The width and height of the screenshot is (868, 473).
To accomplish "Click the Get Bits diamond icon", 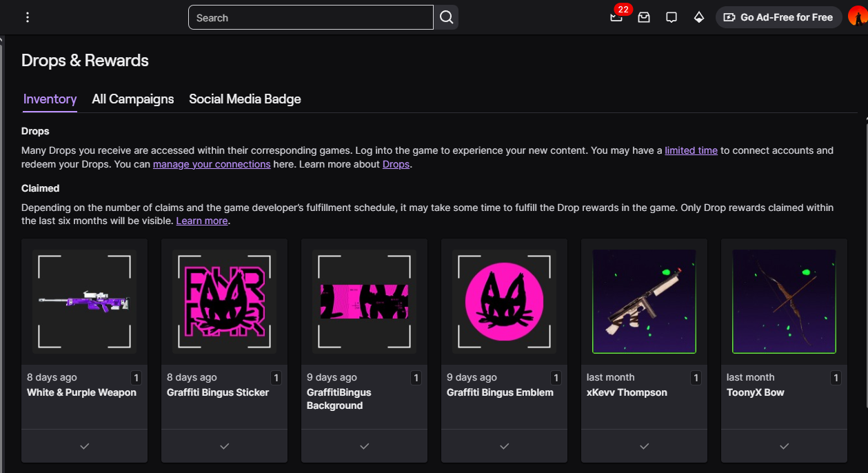I will 699,17.
